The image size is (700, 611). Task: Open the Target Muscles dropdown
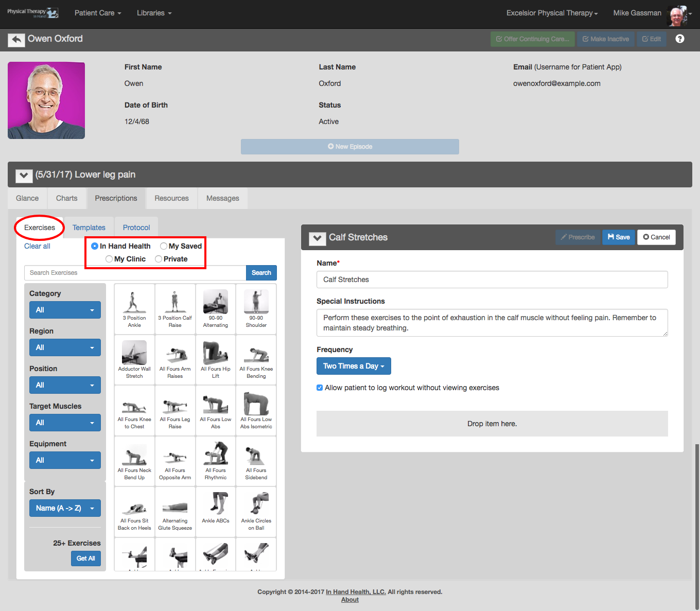click(x=65, y=423)
